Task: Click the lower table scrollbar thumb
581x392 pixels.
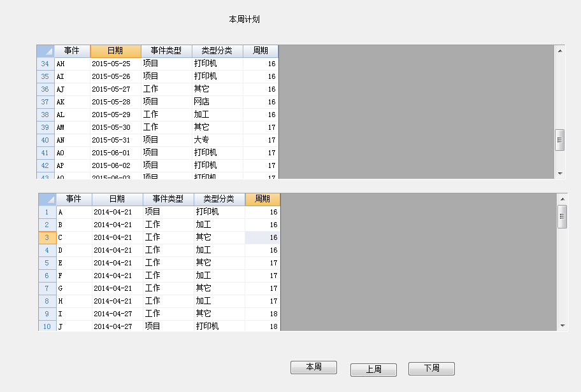Action: [x=562, y=216]
